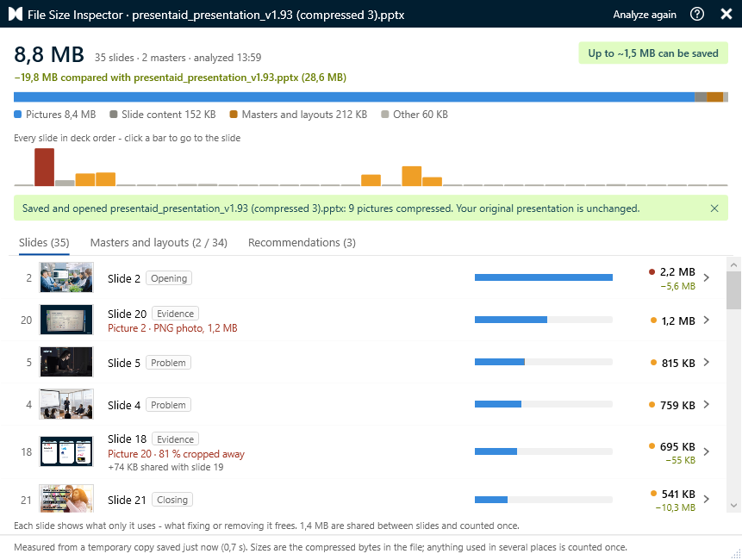Click '+74 KB shared with slide 19'
The image size is (742, 560).
point(165,467)
